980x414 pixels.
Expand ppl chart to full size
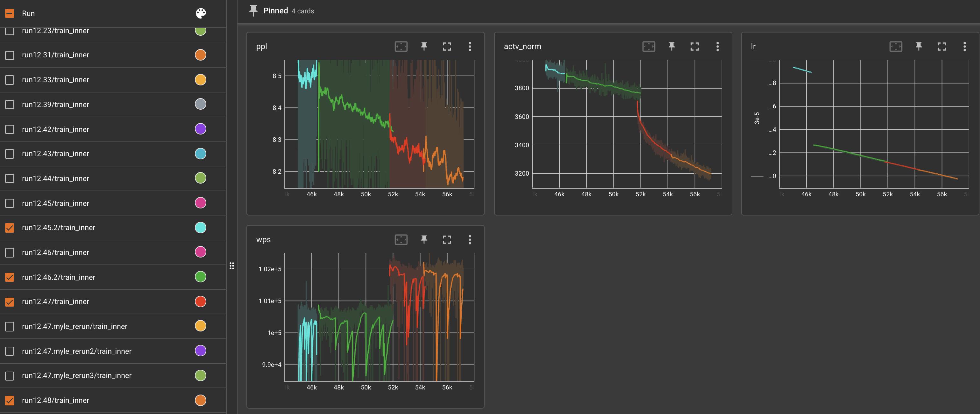tap(447, 47)
